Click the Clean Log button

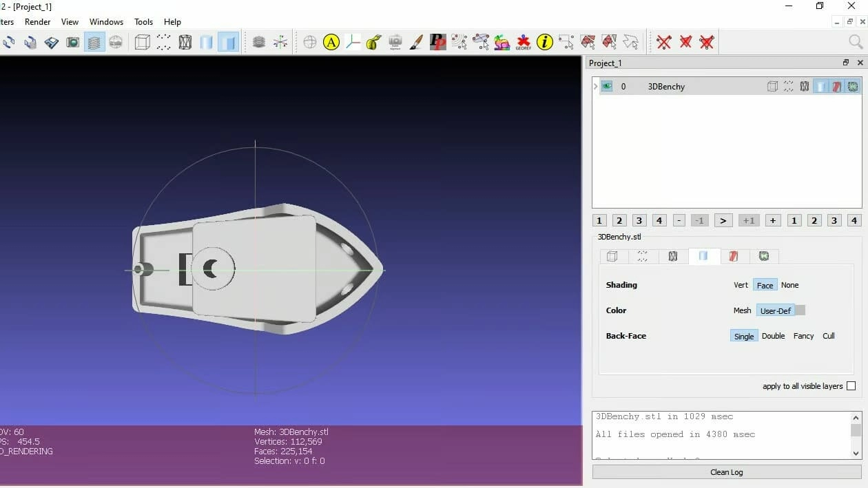coord(726,472)
